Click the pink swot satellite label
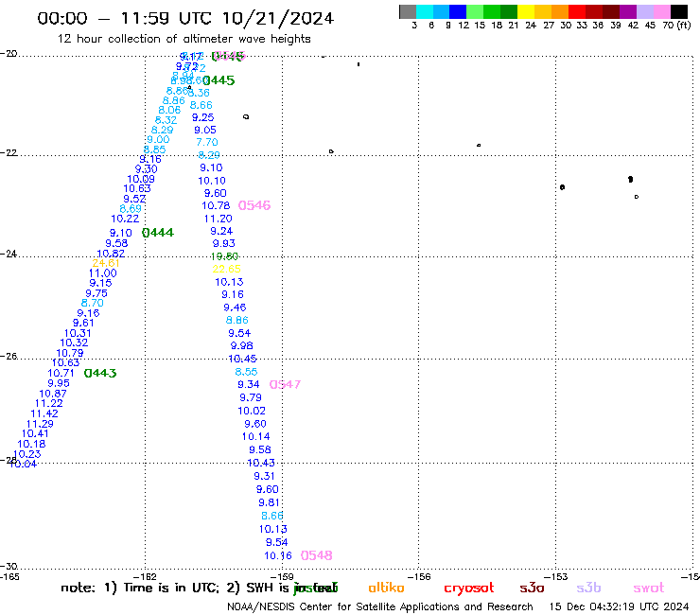Image resolution: width=700 pixels, height=615 pixels. coord(649,589)
